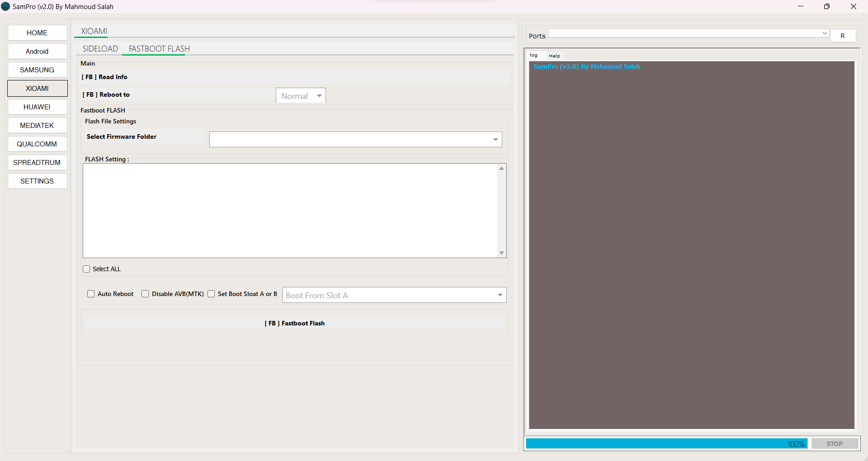Select the MEDIATEK section
The height and width of the screenshot is (461, 868).
point(37,125)
